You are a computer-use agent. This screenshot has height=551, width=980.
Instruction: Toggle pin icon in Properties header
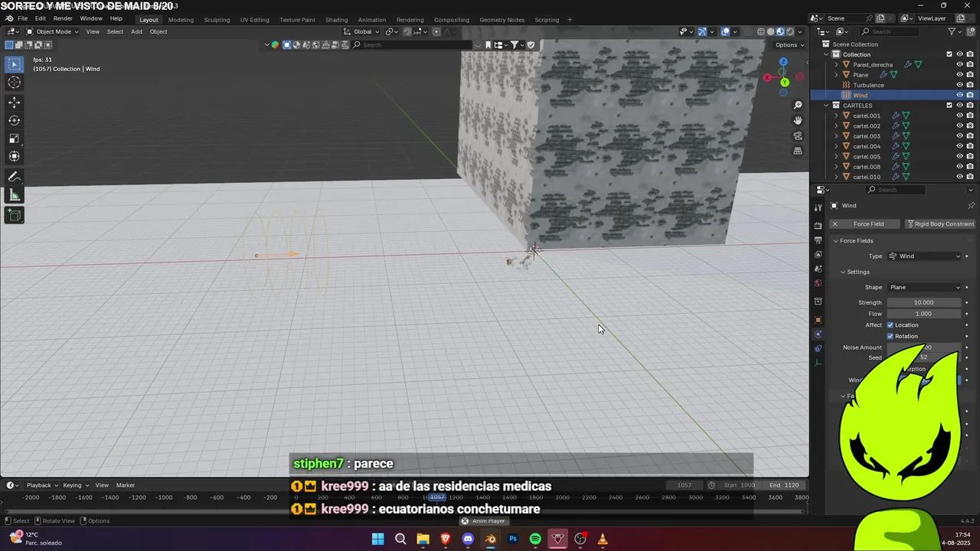click(x=971, y=206)
